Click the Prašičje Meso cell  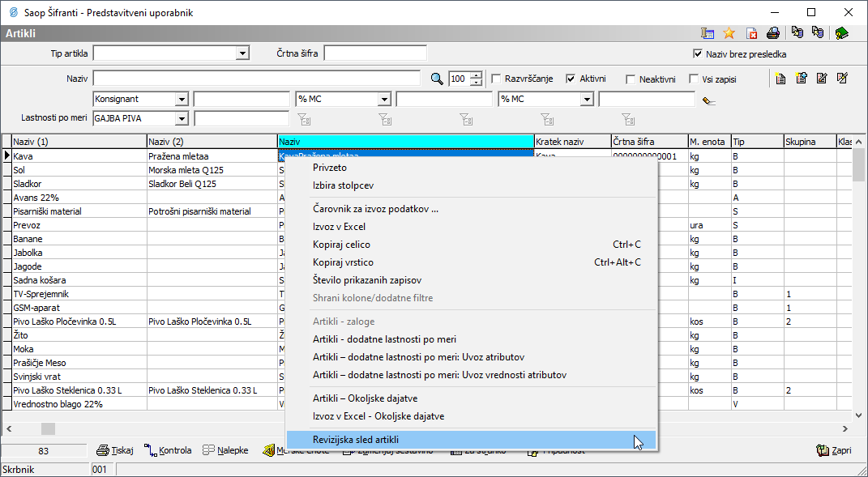click(79, 363)
